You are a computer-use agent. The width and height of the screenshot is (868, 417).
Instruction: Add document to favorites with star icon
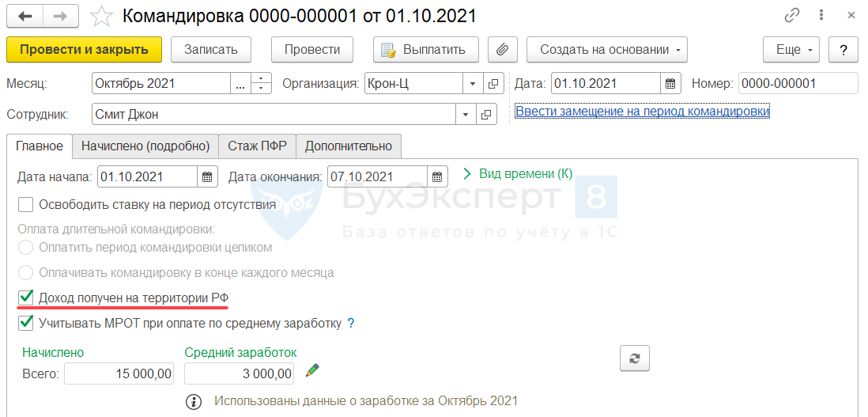[x=101, y=15]
